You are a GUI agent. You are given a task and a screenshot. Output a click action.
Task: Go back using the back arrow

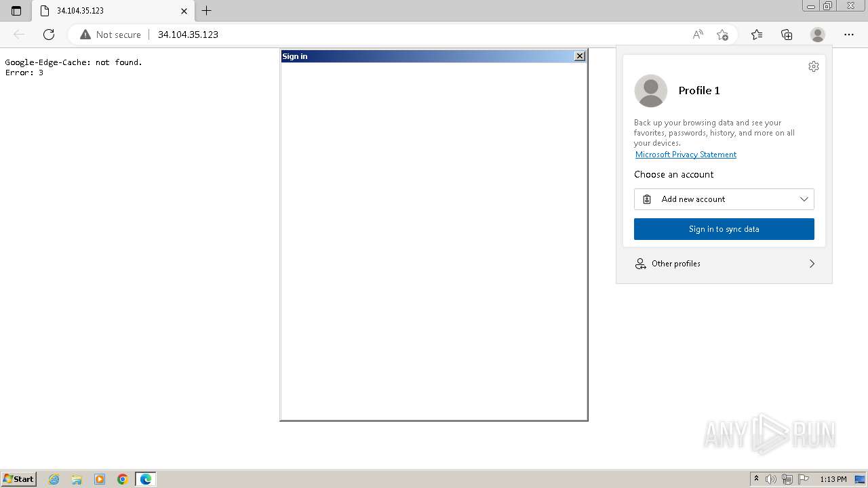click(19, 35)
